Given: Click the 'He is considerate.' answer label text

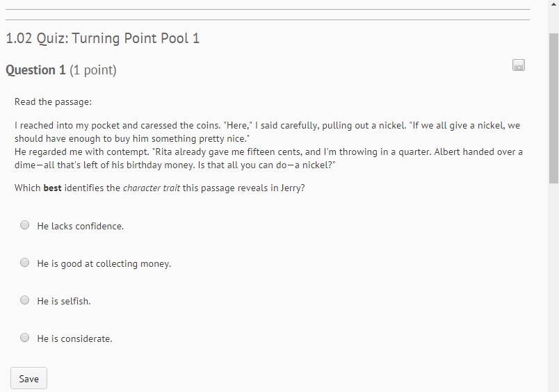Looking at the screenshot, I should (74, 339).
